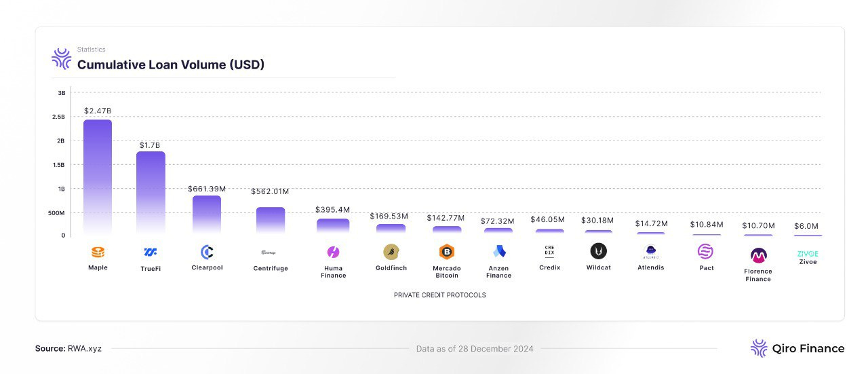Click the Data as of 28 December 2024 text
Screen dimensions: 868x374
(x=475, y=349)
